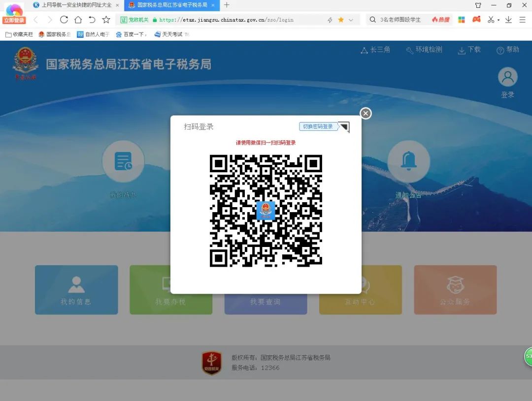Click the 立即登录 browser account button
The width and height of the screenshot is (532, 401).
click(x=14, y=20)
